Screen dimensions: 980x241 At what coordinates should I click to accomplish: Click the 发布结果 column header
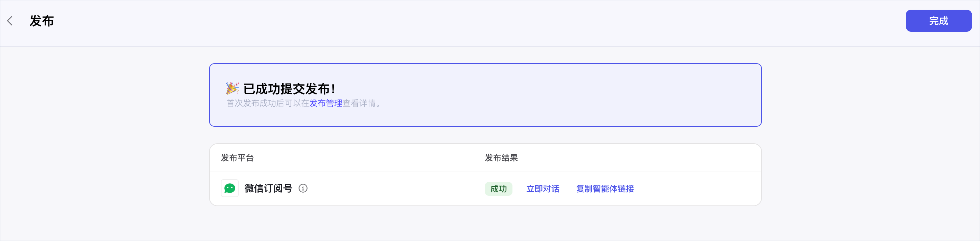click(501, 158)
